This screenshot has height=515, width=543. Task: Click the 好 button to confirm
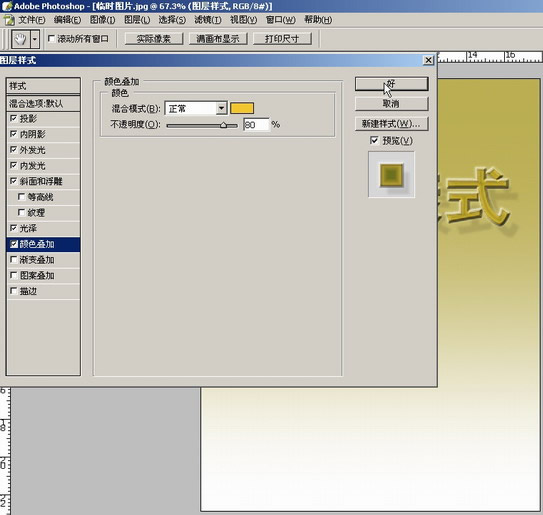pos(391,84)
